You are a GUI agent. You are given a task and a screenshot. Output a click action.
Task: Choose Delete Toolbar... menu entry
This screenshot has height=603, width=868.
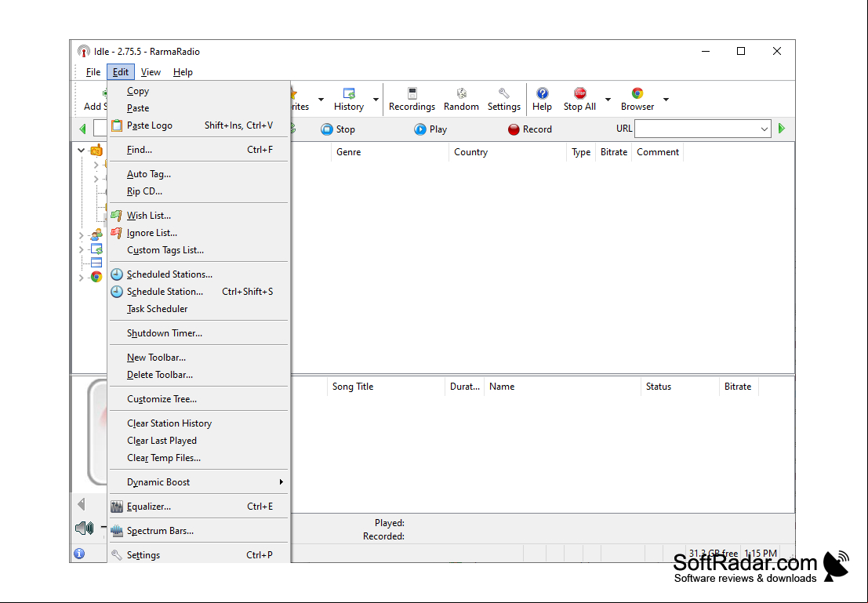click(199, 374)
